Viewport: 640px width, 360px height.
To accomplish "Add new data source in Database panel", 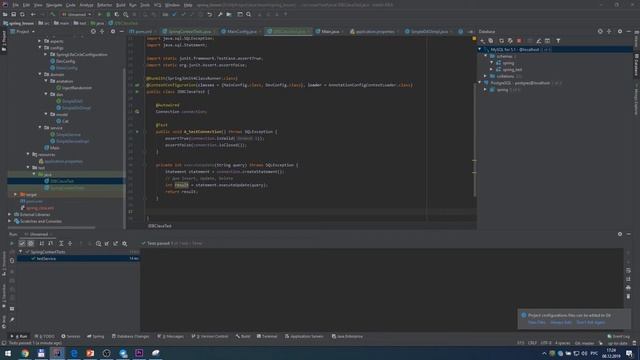I will point(482,41).
